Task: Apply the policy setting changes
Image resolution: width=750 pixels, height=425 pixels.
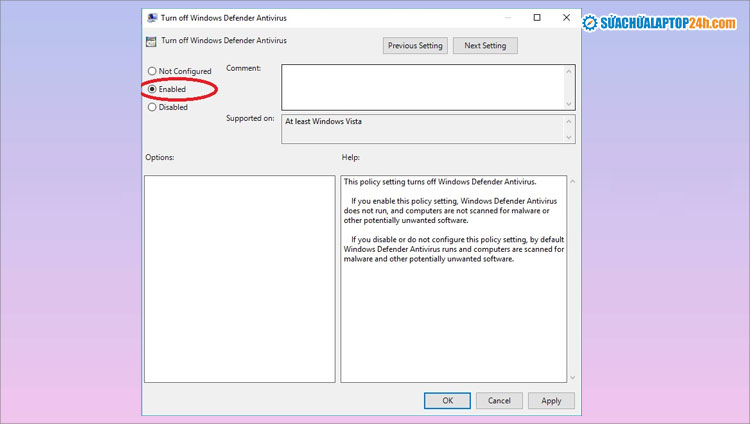Action: point(551,401)
